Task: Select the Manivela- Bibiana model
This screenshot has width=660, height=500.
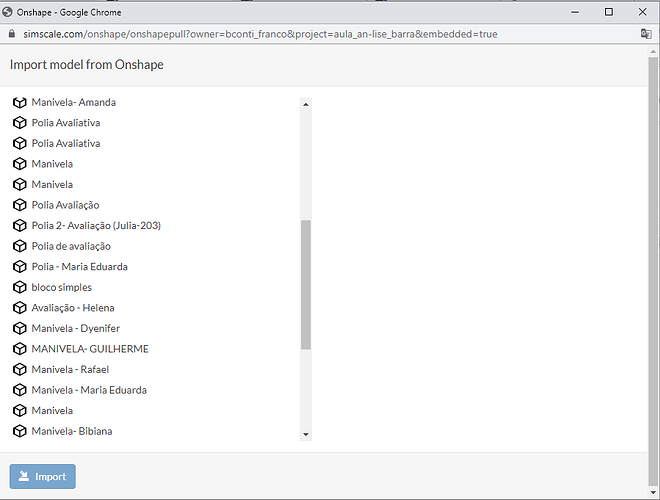Action: (x=72, y=431)
